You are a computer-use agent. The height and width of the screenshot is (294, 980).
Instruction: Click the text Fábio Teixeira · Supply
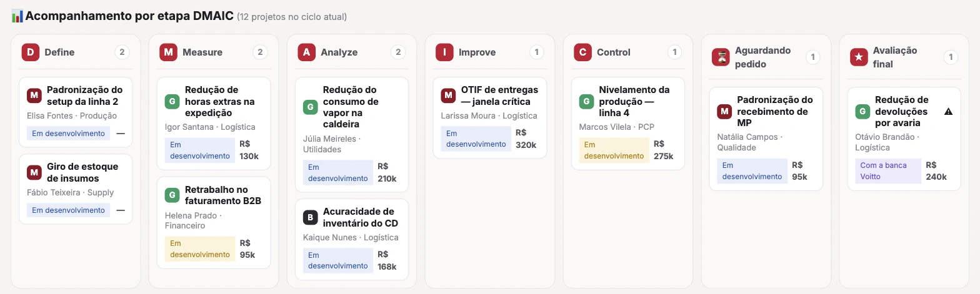tap(71, 193)
